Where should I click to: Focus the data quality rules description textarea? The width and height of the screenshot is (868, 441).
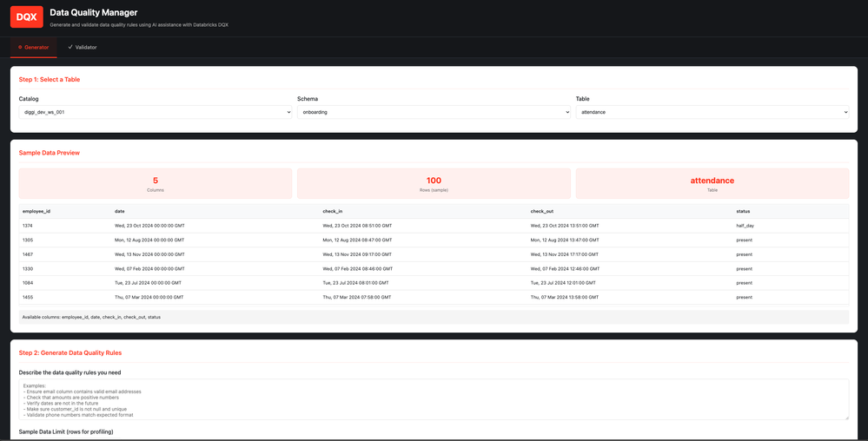434,399
